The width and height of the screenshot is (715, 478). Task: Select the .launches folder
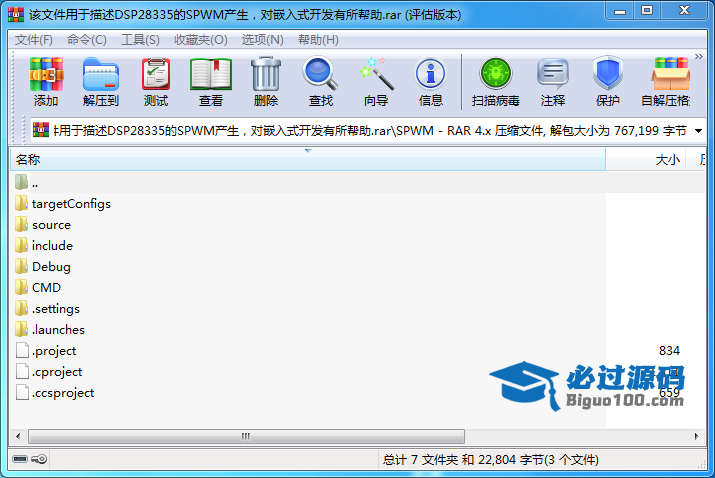[50, 329]
